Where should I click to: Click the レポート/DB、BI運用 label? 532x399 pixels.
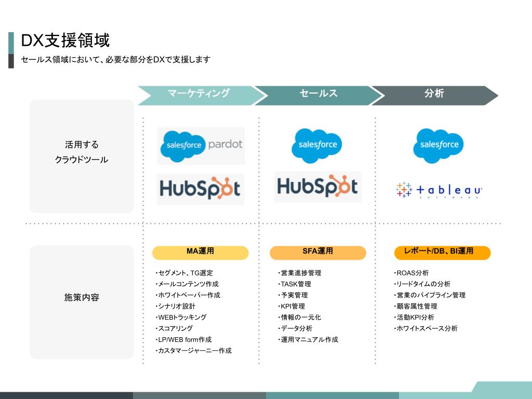pos(443,253)
